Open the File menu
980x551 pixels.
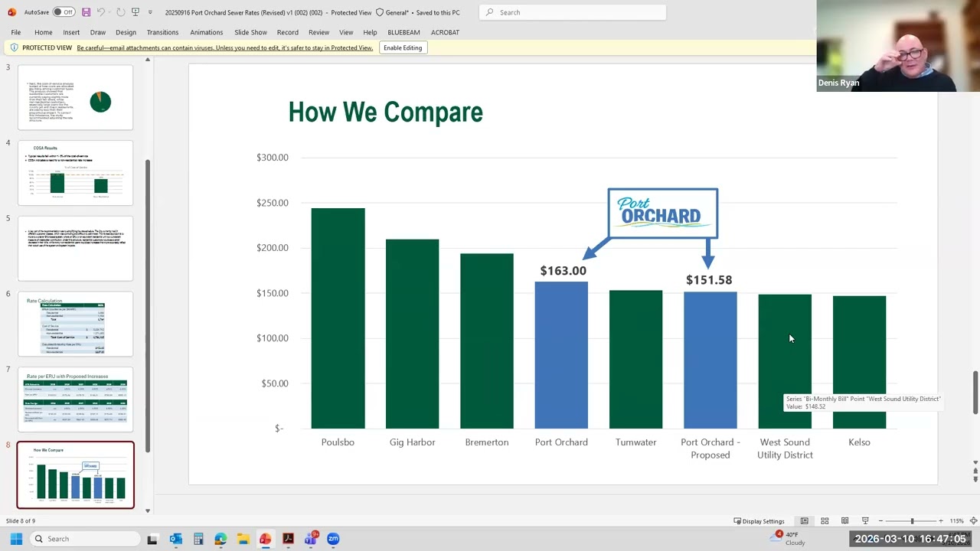pyautogui.click(x=15, y=32)
